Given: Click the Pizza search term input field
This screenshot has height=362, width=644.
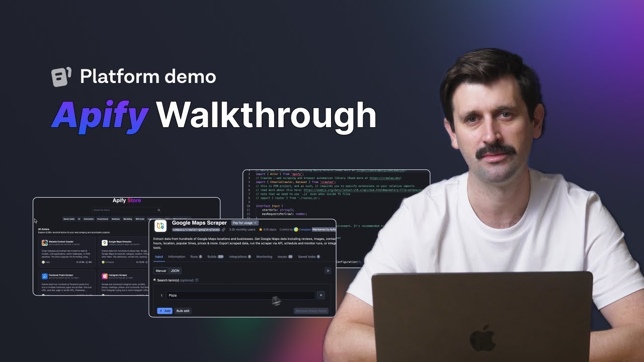Looking at the screenshot, I should pyautogui.click(x=240, y=295).
